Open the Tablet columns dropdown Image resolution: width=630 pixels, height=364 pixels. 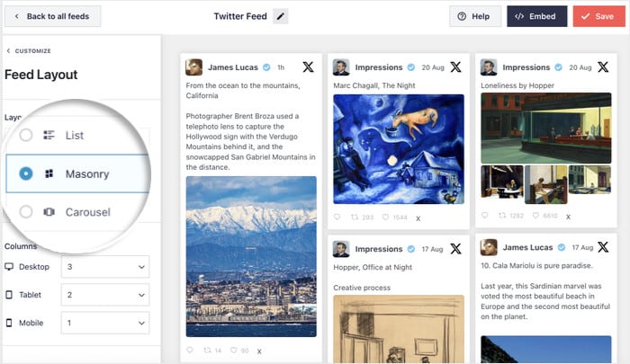click(104, 295)
